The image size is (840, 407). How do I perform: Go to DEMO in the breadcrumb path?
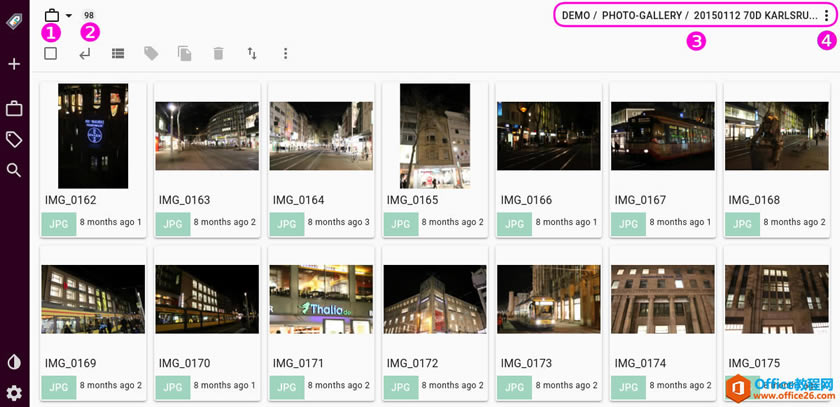click(x=575, y=16)
